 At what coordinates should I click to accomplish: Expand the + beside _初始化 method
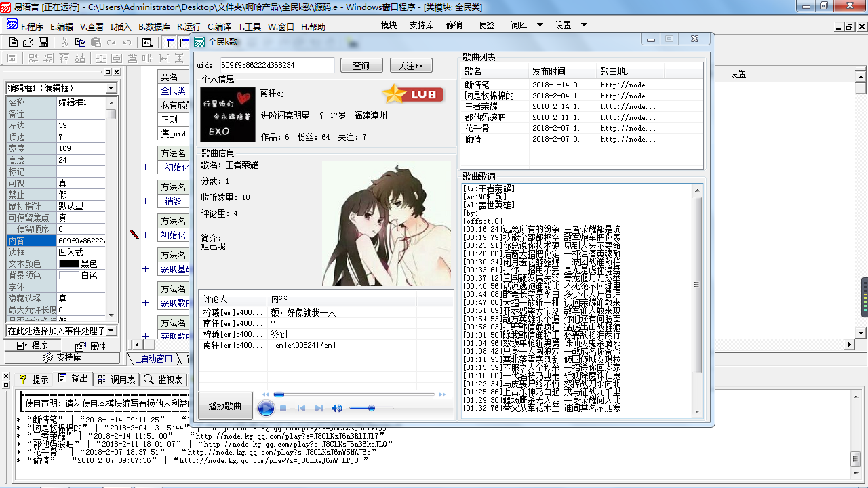point(145,167)
